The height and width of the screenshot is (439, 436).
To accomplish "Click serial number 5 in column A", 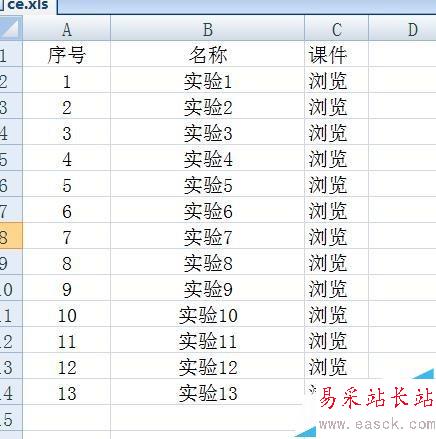I will pyautogui.click(x=67, y=185).
